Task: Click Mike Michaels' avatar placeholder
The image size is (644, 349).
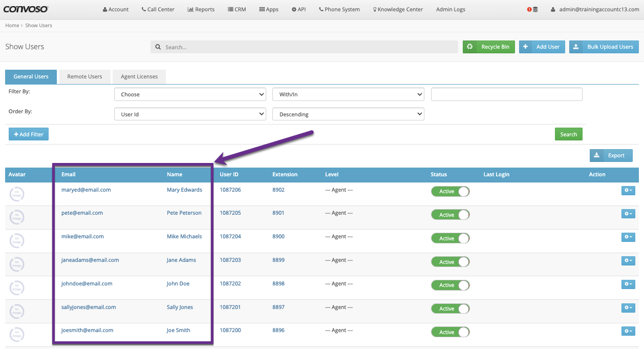Action: 17,241
